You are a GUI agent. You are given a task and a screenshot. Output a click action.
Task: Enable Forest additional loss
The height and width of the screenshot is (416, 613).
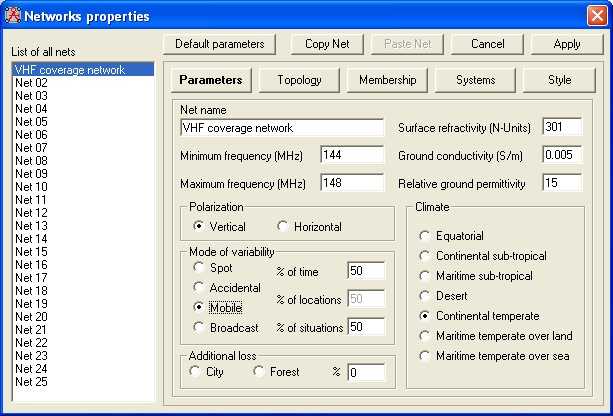259,372
